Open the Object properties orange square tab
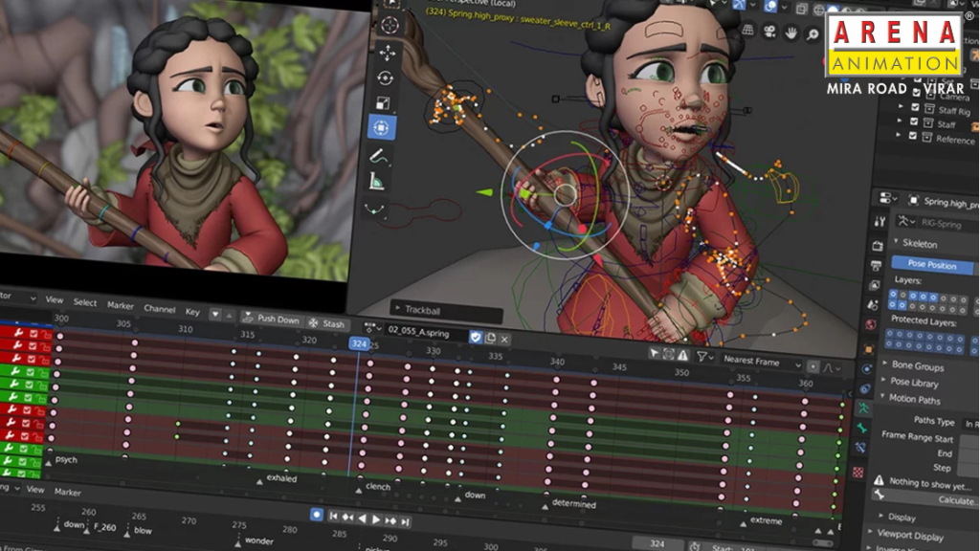The height and width of the screenshot is (551, 980). [869, 348]
